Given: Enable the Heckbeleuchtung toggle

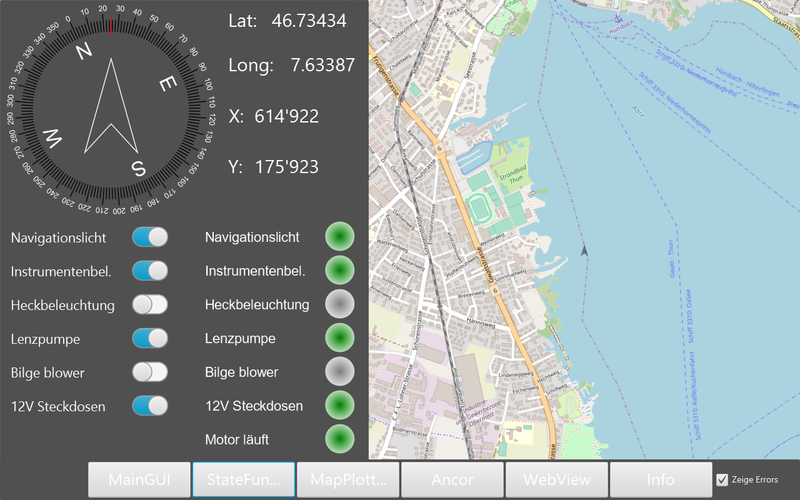Looking at the screenshot, I should [150, 304].
